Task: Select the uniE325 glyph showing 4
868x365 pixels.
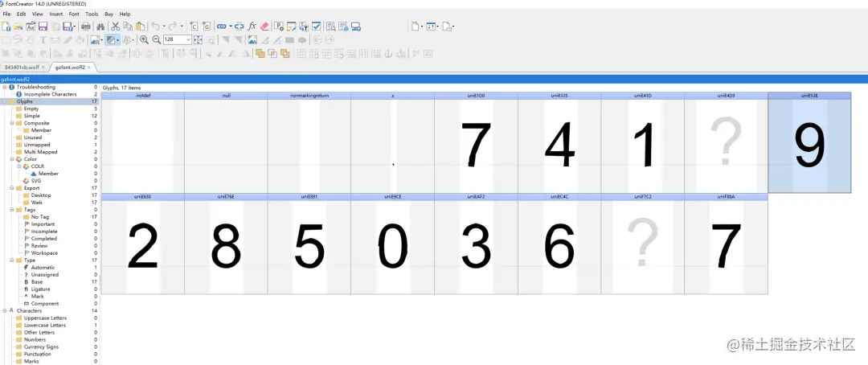Action: pos(559,142)
